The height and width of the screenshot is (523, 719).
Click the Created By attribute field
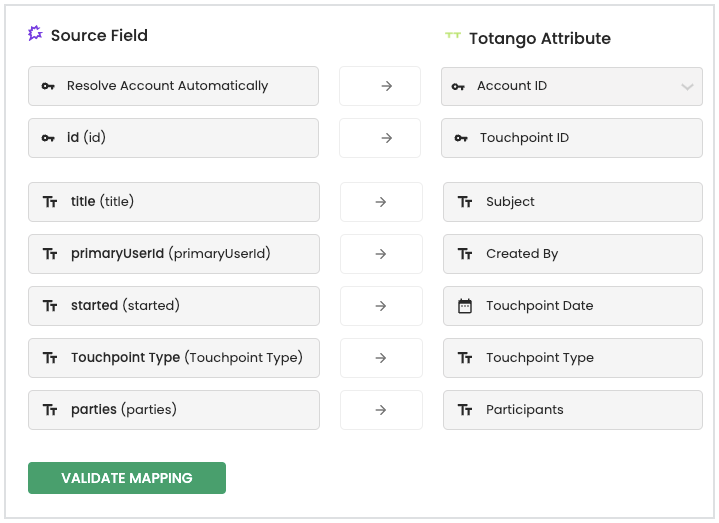[x=573, y=254]
